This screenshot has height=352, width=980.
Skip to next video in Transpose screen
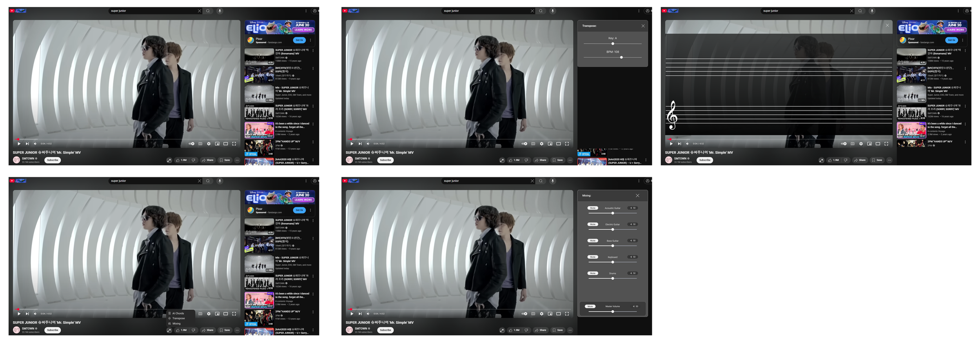[x=360, y=144]
